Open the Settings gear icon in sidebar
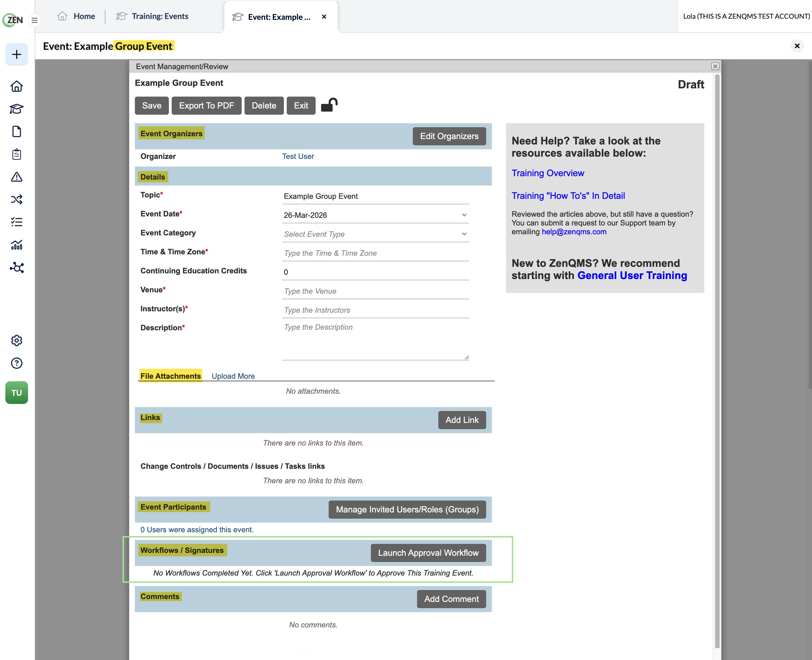Image resolution: width=812 pixels, height=660 pixels. (x=17, y=341)
